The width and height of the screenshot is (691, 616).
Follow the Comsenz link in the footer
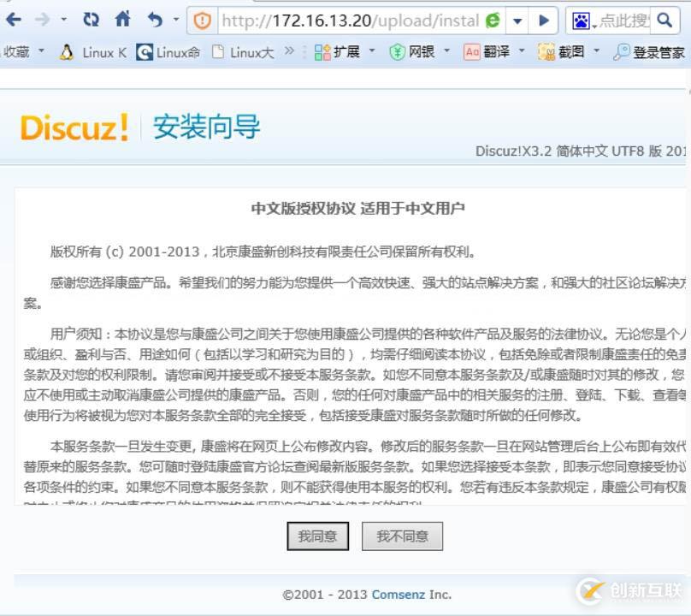click(399, 595)
